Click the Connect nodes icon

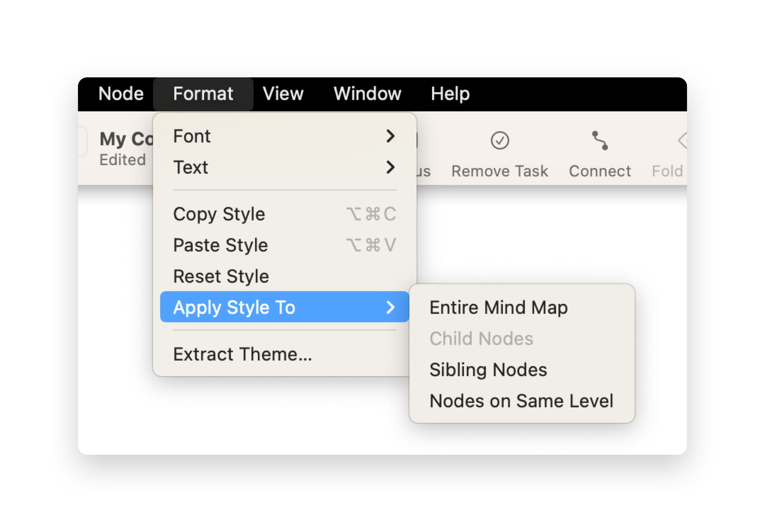(600, 141)
